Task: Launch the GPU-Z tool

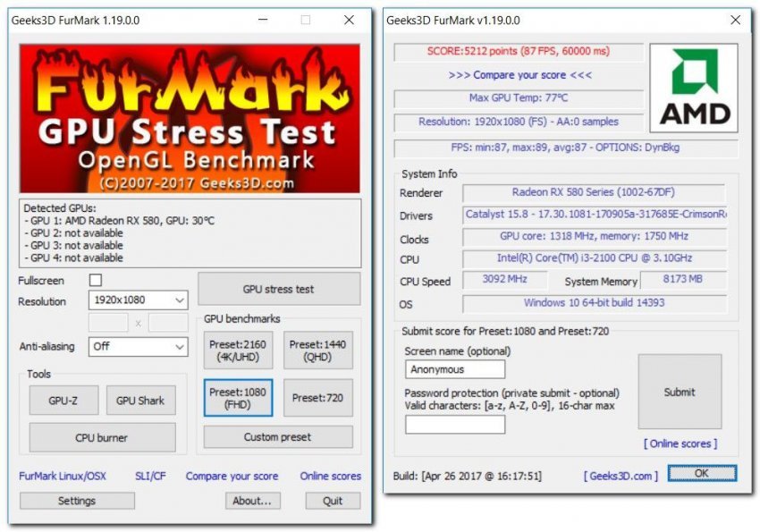Action: (63, 401)
